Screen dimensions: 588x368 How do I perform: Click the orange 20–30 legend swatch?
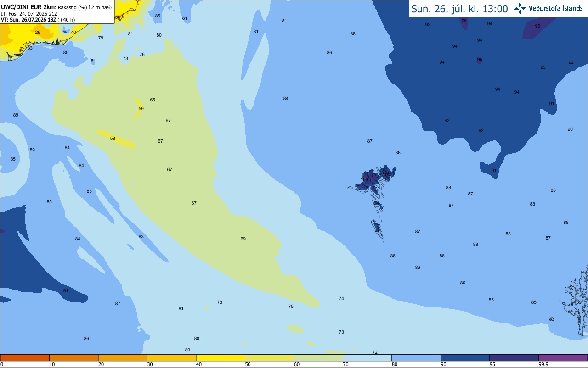(123, 357)
